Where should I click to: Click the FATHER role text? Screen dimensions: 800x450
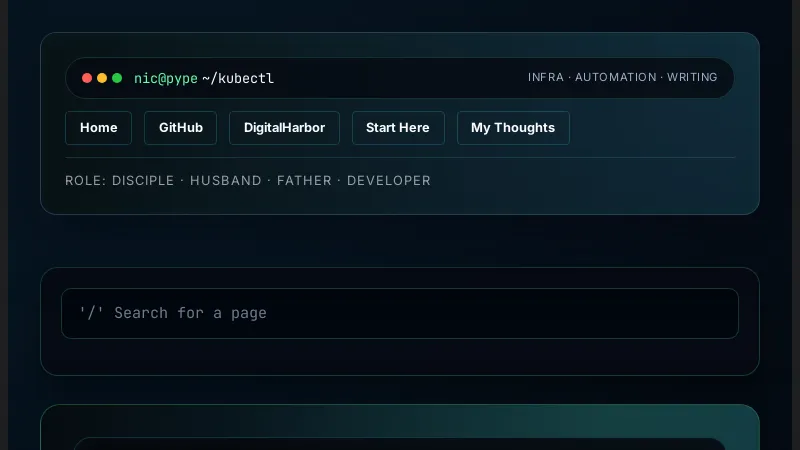click(x=306, y=181)
